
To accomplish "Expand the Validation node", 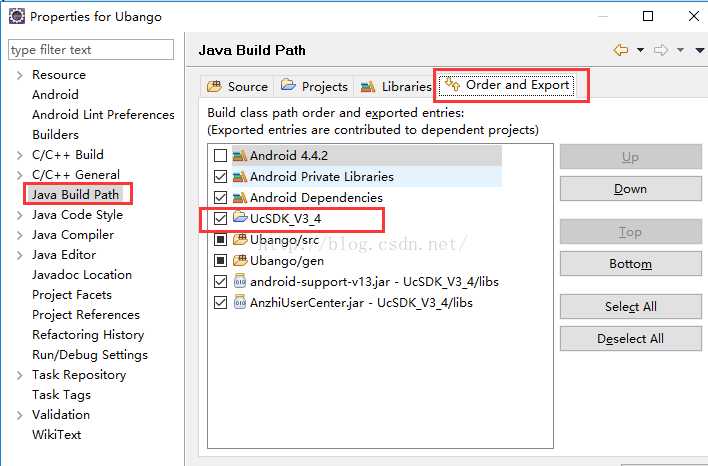I will click(19, 415).
